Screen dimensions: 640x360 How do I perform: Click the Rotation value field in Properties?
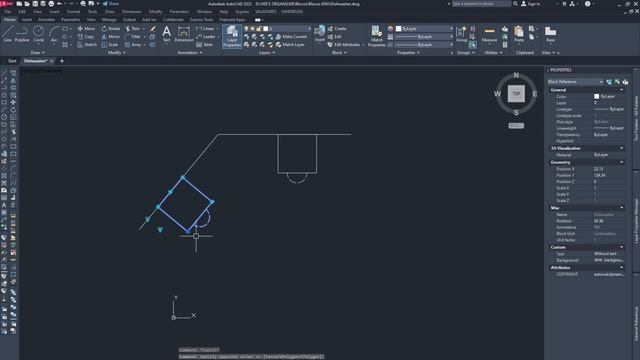tap(608, 221)
